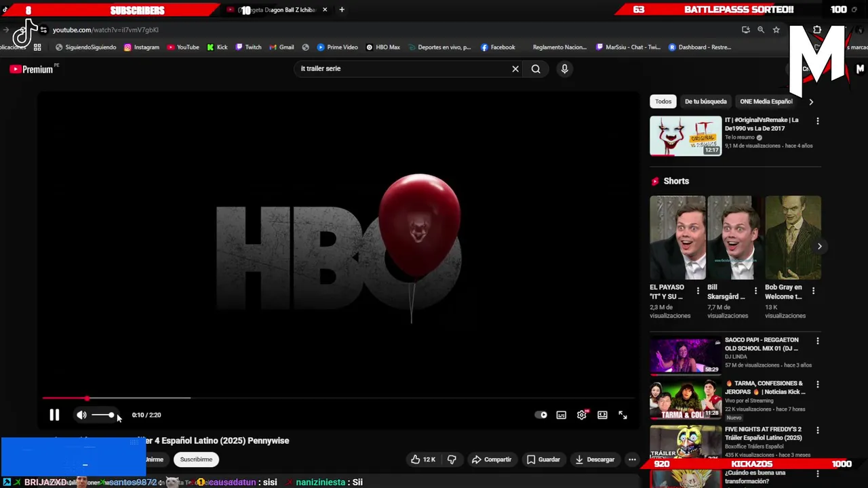The height and width of the screenshot is (488, 868).
Task: Open options for TARMA, CONFESIONES video
Action: 817,384
